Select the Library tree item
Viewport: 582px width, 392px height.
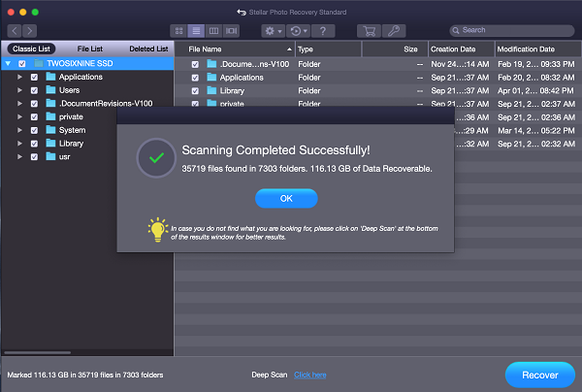(x=71, y=144)
